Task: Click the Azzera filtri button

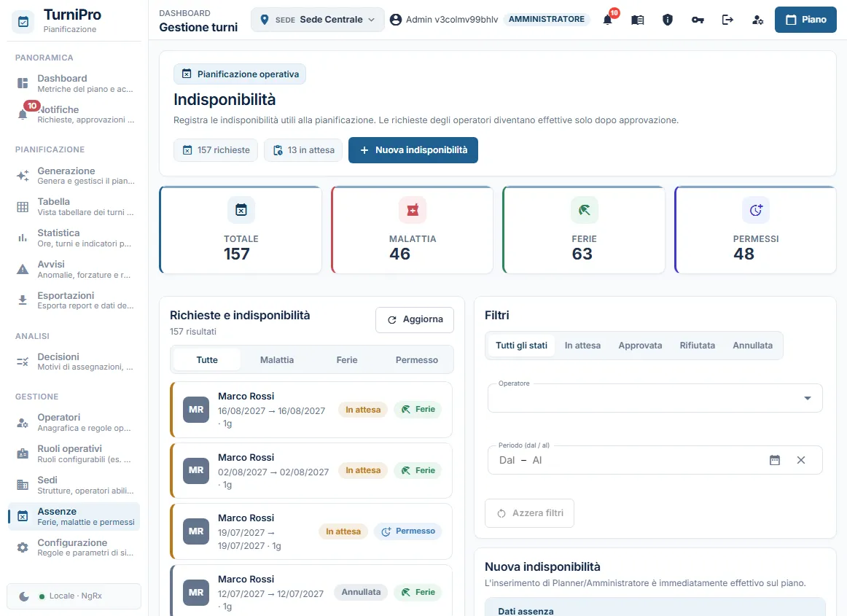Action: (x=529, y=513)
